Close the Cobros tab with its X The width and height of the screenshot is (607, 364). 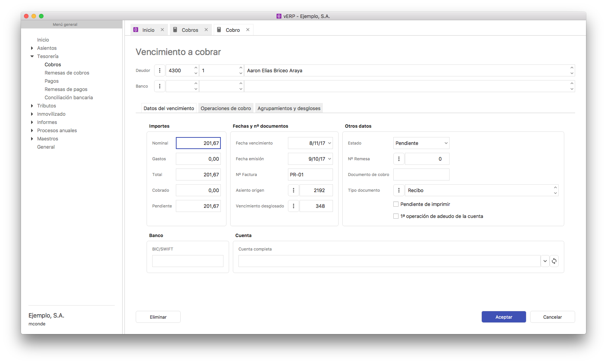pyautogui.click(x=206, y=30)
